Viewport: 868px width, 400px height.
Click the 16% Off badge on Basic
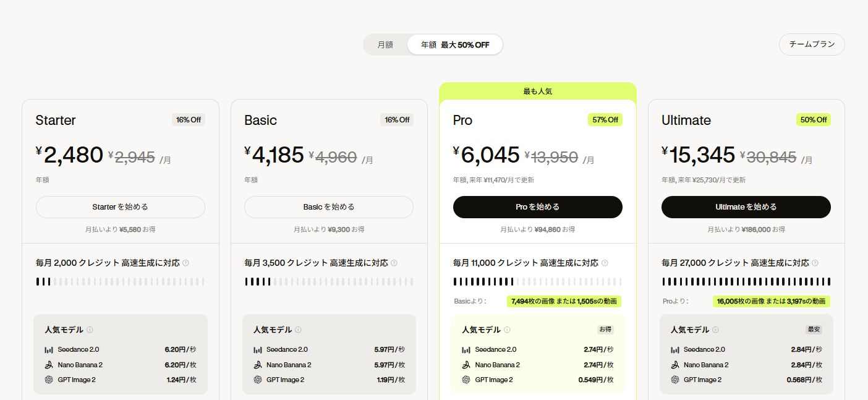[x=397, y=120]
